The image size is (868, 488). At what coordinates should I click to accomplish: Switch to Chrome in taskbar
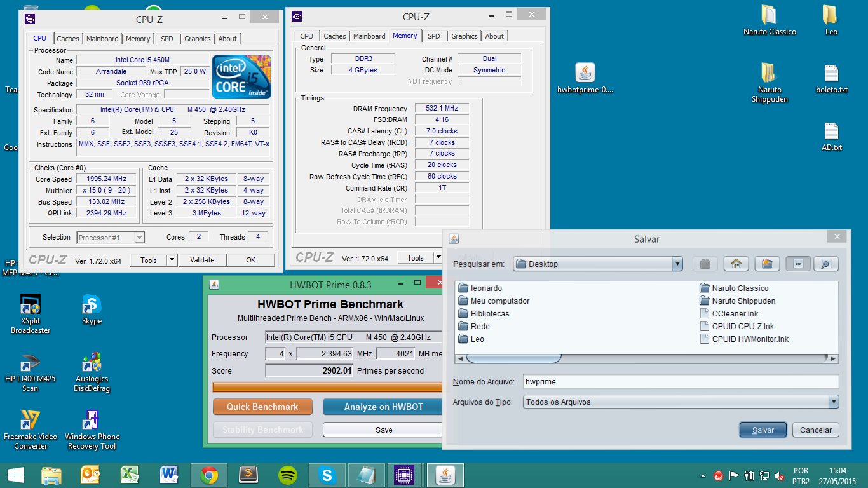pyautogui.click(x=209, y=475)
